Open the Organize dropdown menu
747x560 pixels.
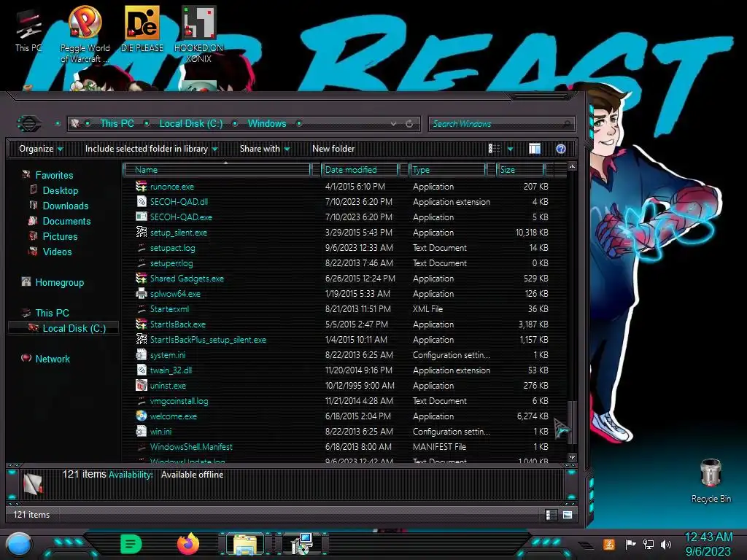(41, 149)
